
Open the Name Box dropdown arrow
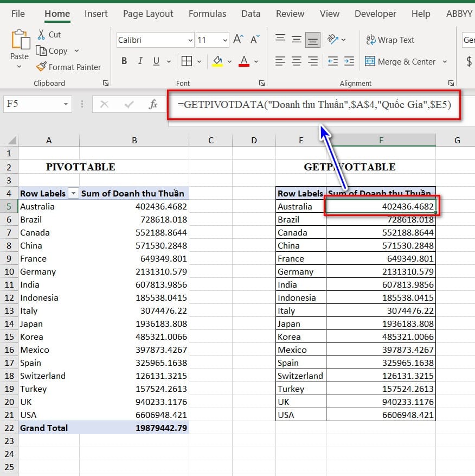coord(66,104)
